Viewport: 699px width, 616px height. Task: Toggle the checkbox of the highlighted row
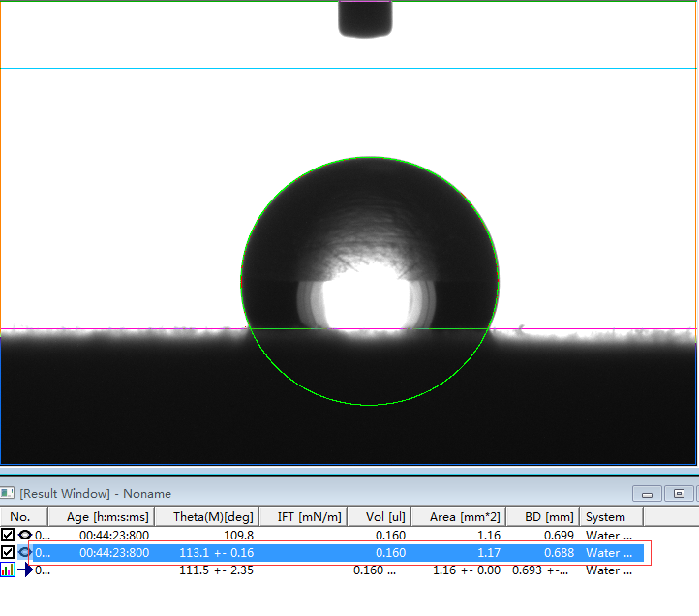click(8, 553)
